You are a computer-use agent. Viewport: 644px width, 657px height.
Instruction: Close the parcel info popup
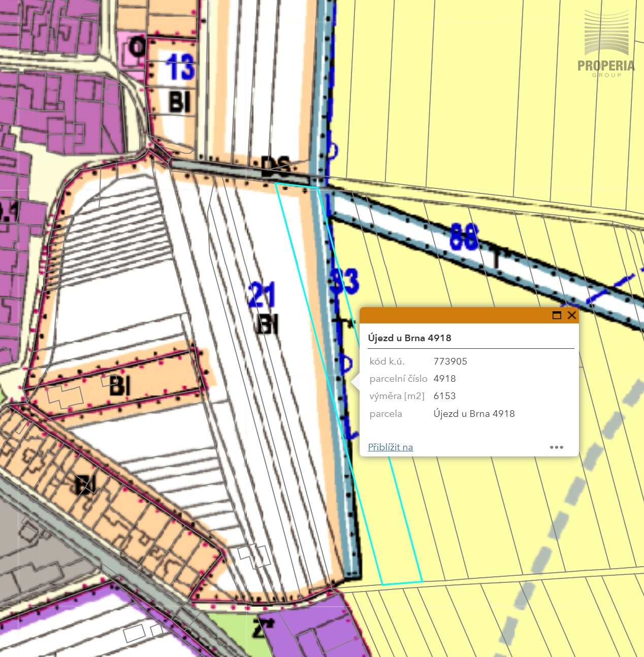[571, 315]
